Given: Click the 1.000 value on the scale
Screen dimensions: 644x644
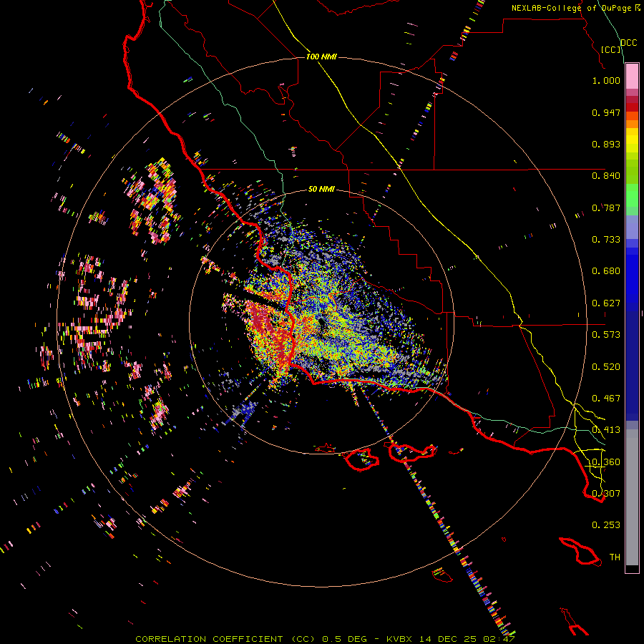Looking at the screenshot, I should coord(606,80).
